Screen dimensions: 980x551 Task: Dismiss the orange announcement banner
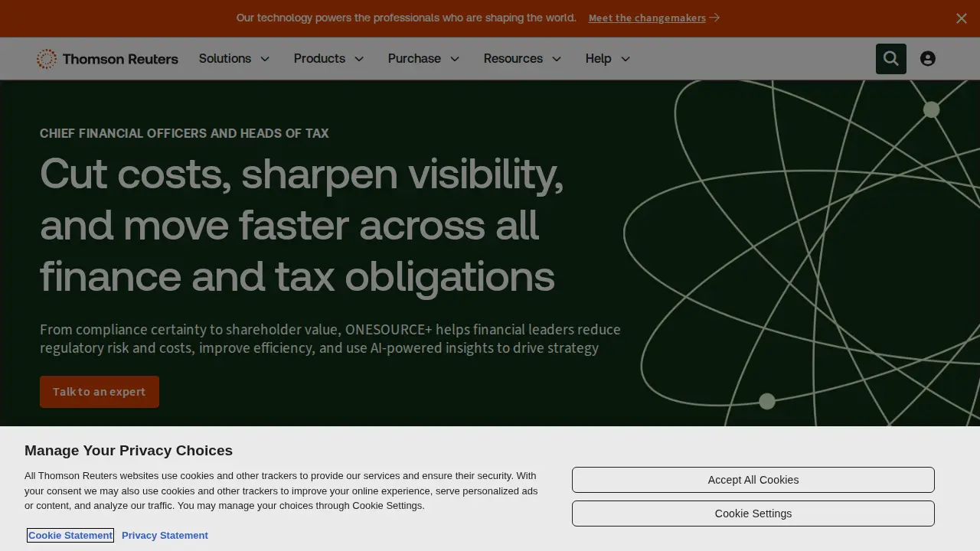coord(962,18)
